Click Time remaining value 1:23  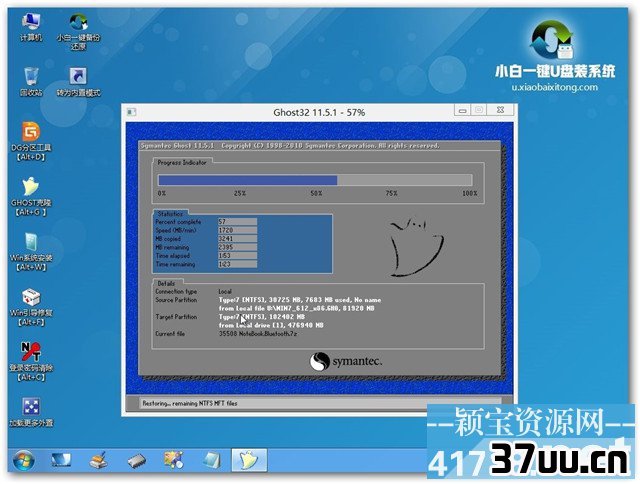click(x=238, y=264)
